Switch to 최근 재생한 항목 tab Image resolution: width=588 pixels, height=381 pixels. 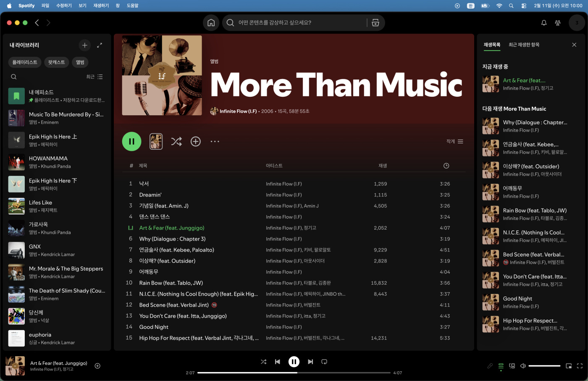[x=524, y=45]
